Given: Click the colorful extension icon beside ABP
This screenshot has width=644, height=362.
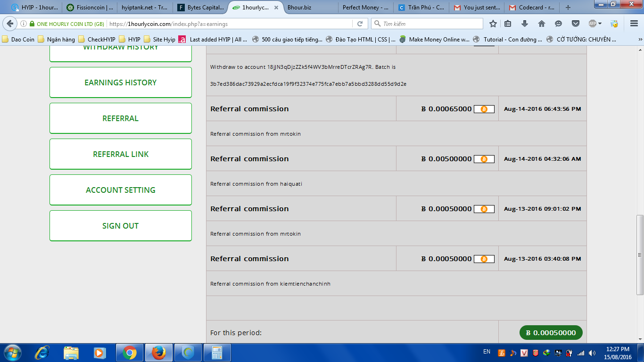Looking at the screenshot, I should (x=614, y=24).
